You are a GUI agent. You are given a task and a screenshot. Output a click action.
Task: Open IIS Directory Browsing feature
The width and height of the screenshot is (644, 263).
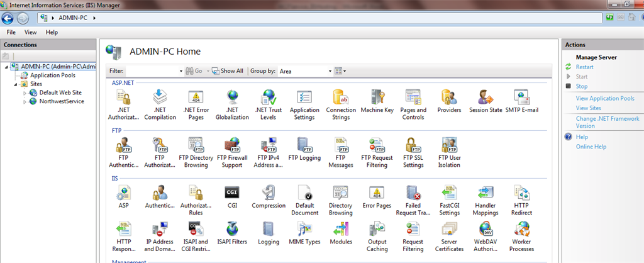(341, 200)
